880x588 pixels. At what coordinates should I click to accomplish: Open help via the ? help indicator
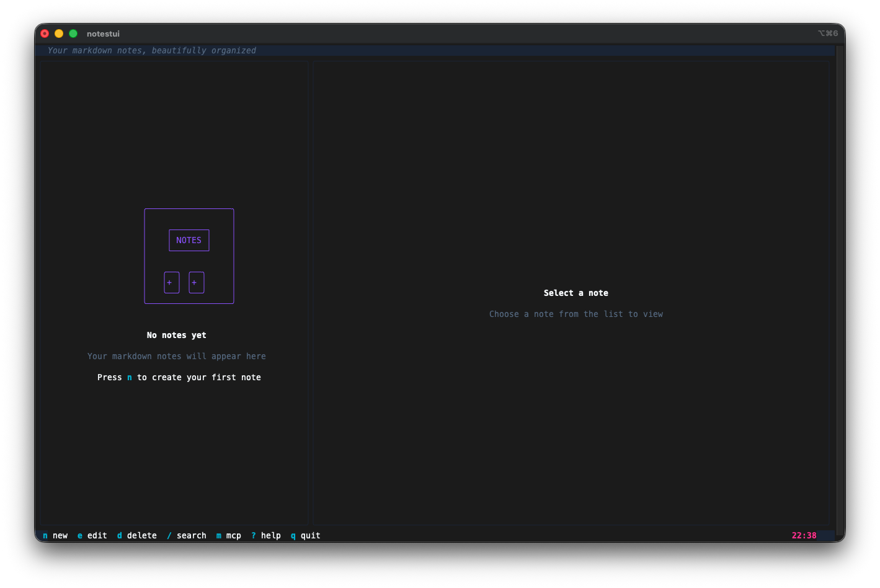(265, 535)
